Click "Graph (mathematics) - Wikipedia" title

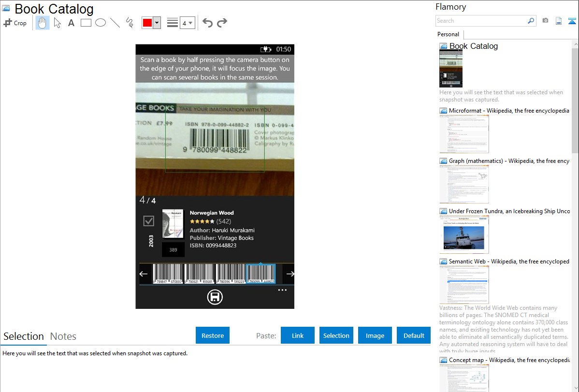pyautogui.click(x=509, y=161)
